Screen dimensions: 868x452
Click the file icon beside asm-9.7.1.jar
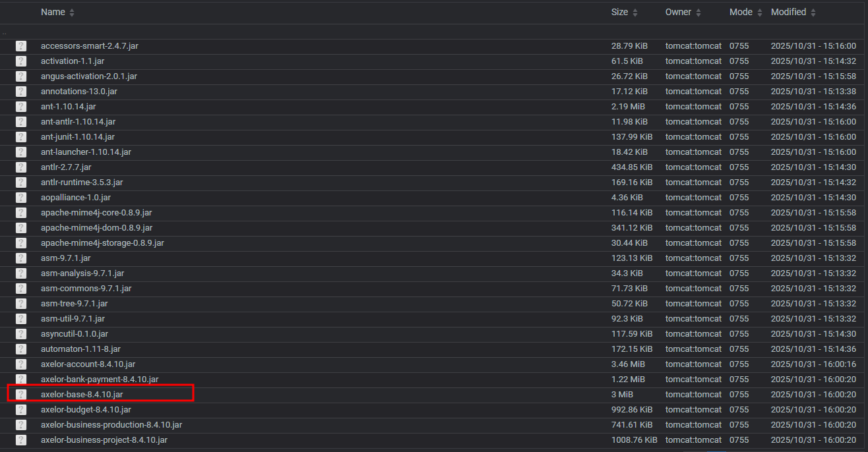point(21,258)
